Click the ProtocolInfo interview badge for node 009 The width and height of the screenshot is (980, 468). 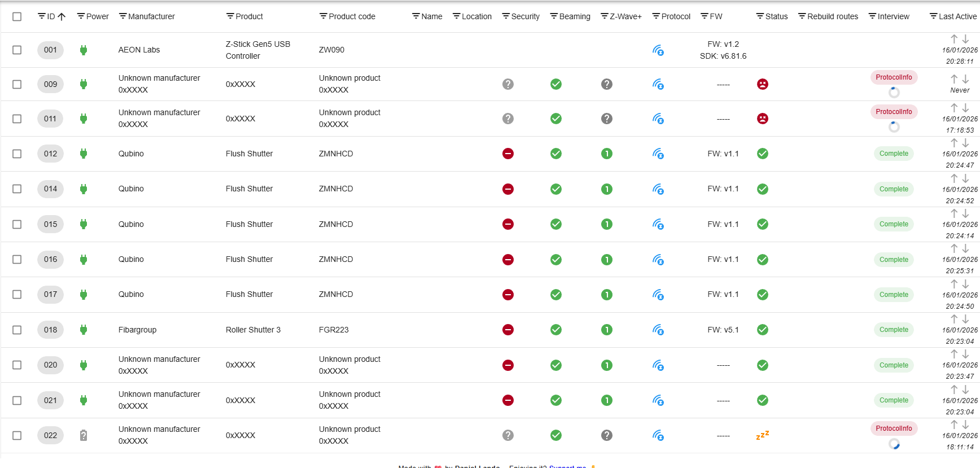point(894,77)
